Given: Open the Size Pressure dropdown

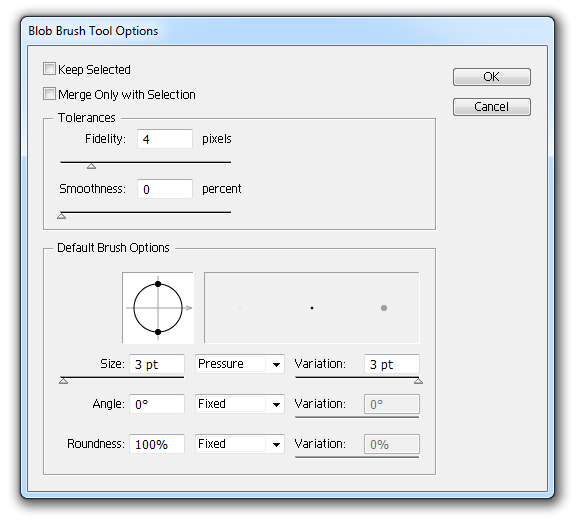Looking at the screenshot, I should [240, 364].
